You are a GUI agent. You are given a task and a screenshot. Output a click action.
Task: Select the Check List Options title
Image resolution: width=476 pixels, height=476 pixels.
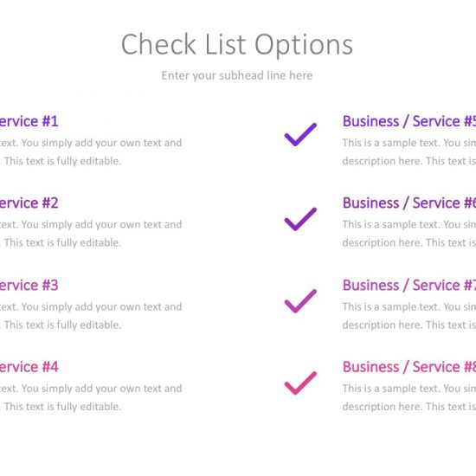(237, 45)
